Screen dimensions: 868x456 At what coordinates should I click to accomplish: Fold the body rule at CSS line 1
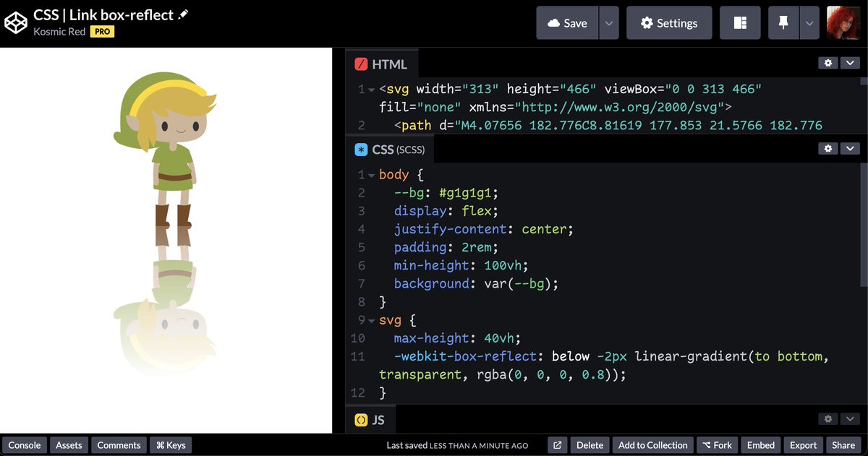[x=372, y=176]
